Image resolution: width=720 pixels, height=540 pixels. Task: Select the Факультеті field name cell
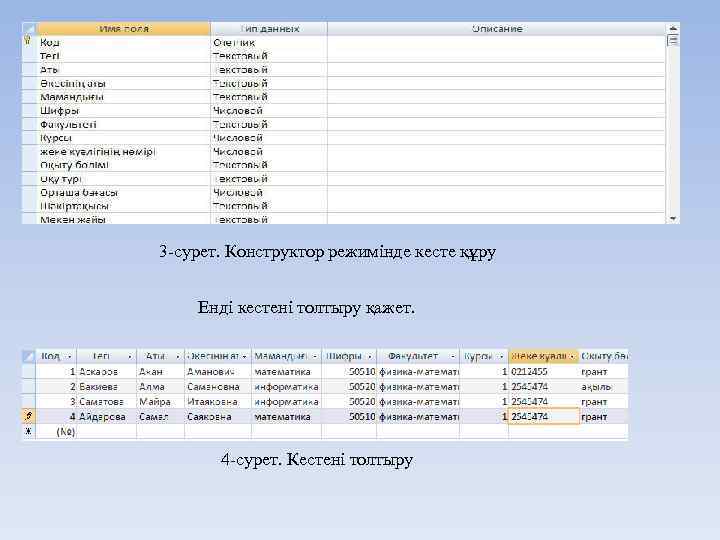tap(124, 124)
